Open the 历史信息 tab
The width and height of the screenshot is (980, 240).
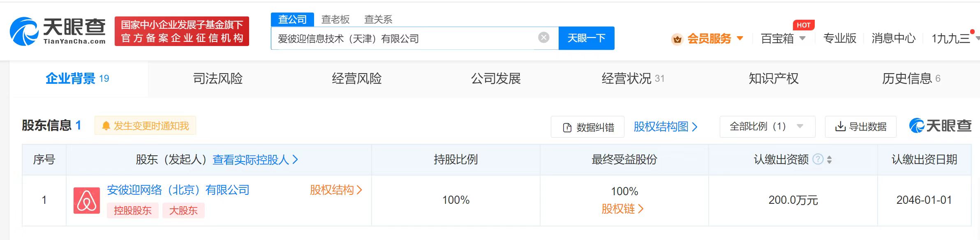tap(911, 78)
